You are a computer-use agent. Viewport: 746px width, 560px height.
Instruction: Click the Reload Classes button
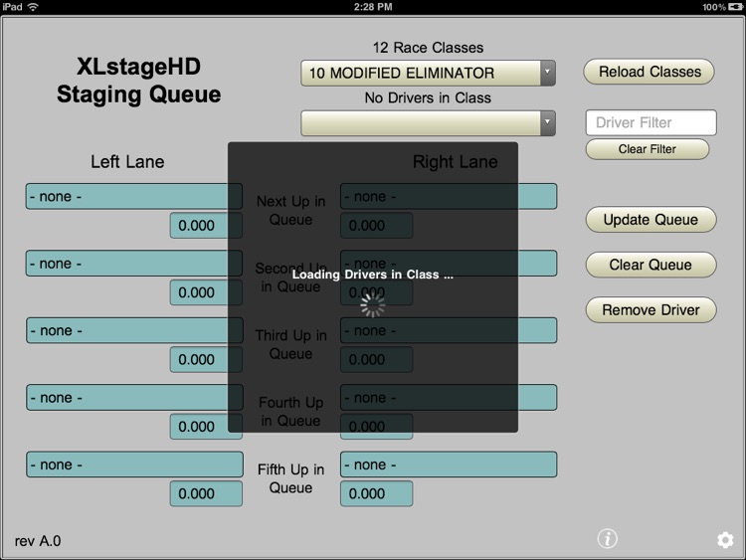click(x=649, y=72)
